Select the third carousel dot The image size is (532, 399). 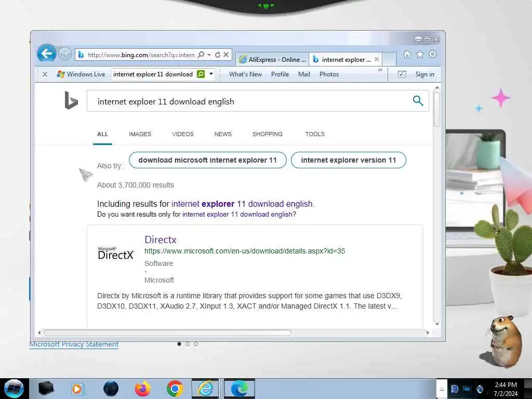(196, 344)
